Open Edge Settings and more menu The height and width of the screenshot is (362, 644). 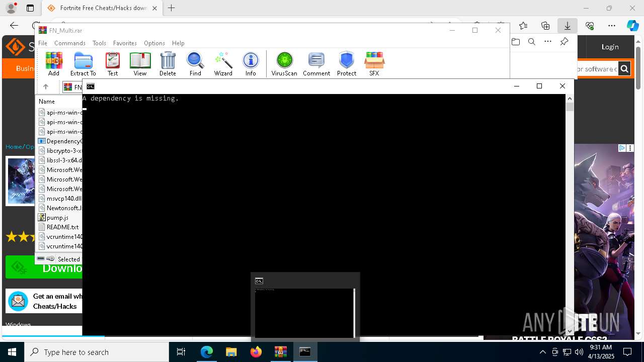click(x=612, y=26)
